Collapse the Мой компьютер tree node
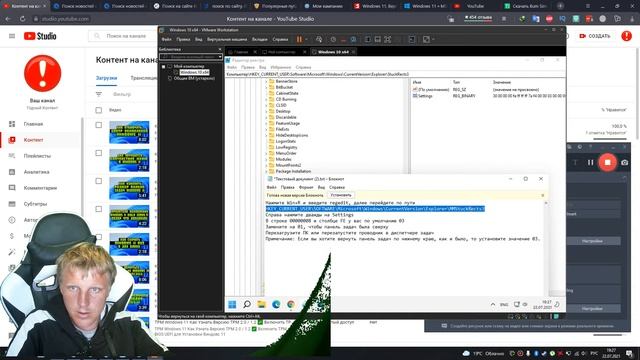640x360 pixels. click(x=163, y=66)
